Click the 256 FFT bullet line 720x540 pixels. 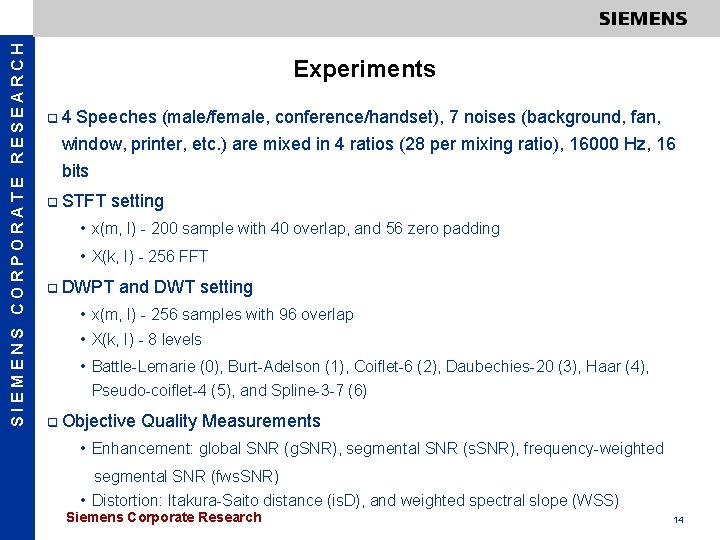(x=150, y=256)
